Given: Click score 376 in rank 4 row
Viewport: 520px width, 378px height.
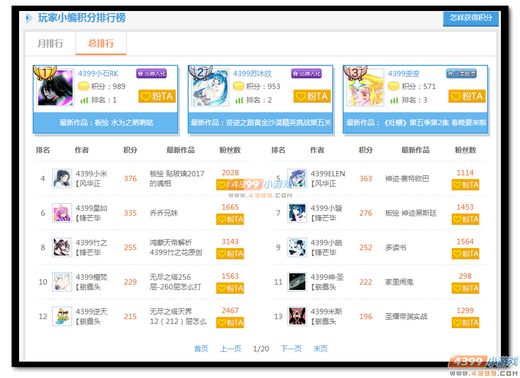Looking at the screenshot, I should (130, 179).
